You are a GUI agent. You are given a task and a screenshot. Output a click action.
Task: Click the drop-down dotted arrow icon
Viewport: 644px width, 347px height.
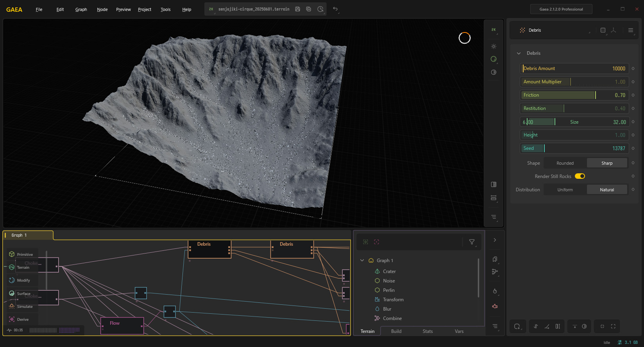pyautogui.click(x=575, y=326)
